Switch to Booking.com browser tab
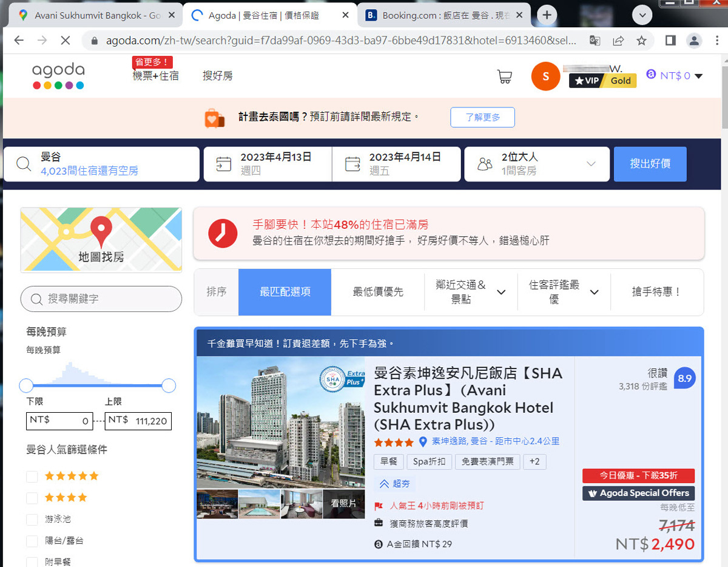The image size is (728, 567). pyautogui.click(x=445, y=15)
